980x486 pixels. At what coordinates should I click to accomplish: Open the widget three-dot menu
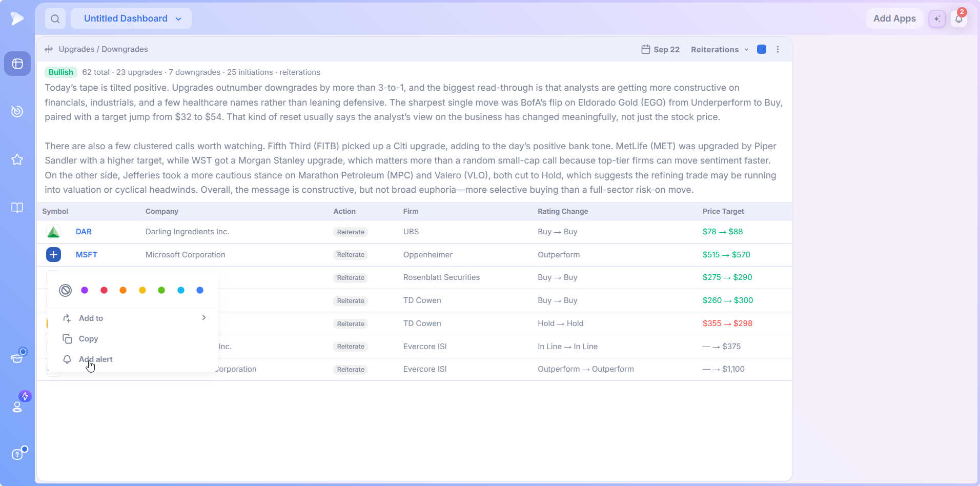778,49
